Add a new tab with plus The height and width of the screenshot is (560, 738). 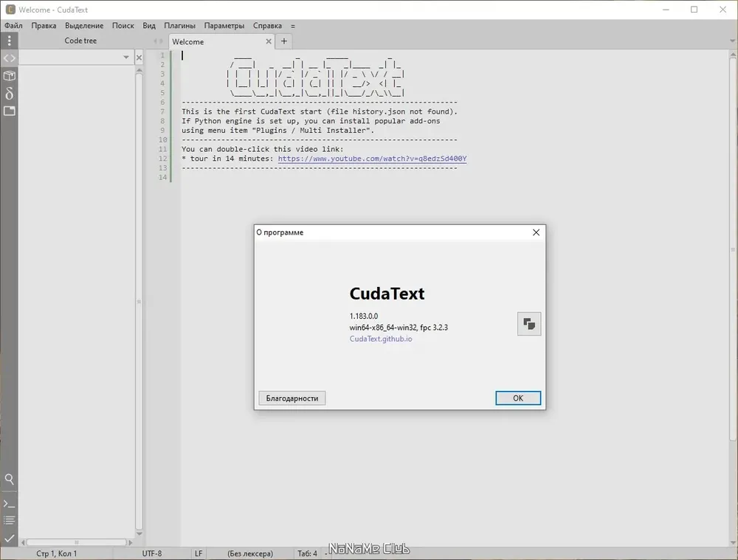point(284,41)
